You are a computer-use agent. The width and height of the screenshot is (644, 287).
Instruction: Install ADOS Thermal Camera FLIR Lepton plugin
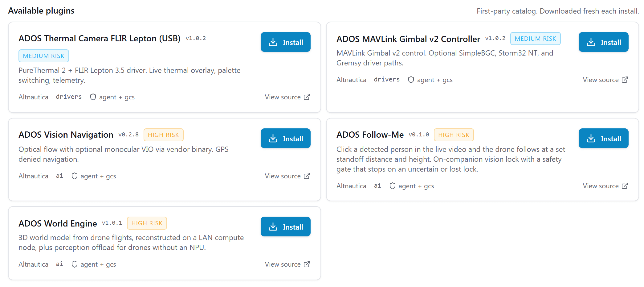pos(285,42)
